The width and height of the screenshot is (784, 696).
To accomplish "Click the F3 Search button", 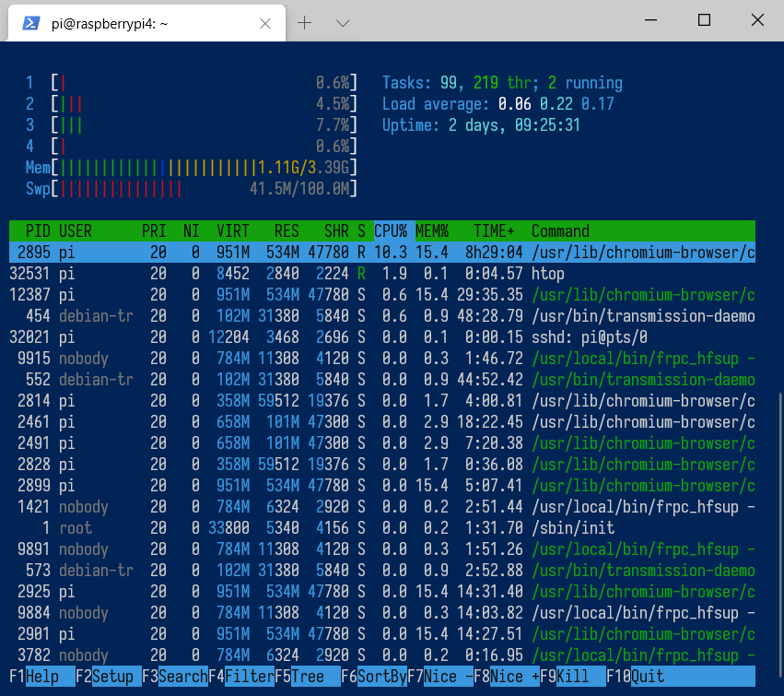I will [175, 677].
